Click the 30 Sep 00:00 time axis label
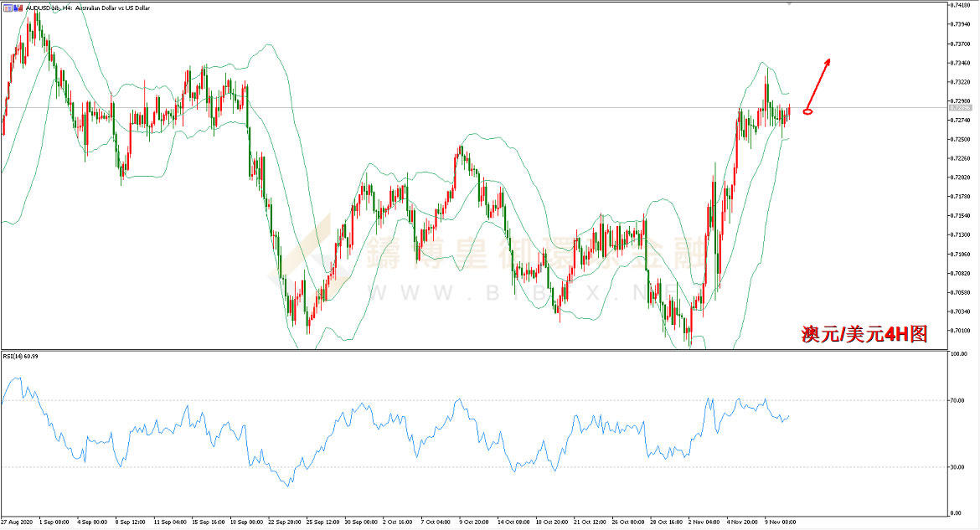The height and width of the screenshot is (530, 980). 361,522
